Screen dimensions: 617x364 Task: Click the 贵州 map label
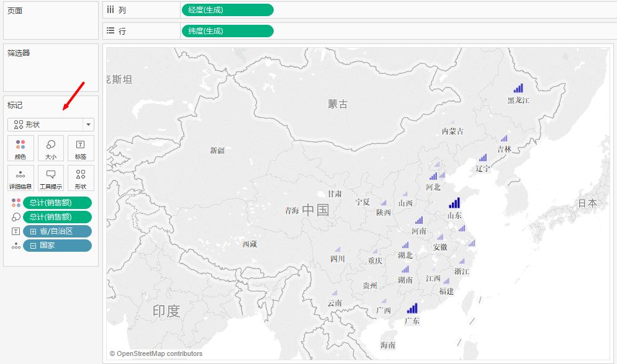coord(370,286)
